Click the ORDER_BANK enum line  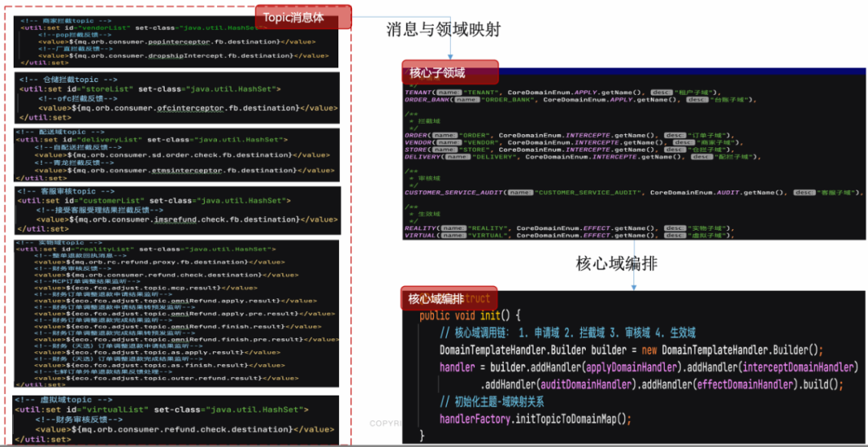point(581,100)
